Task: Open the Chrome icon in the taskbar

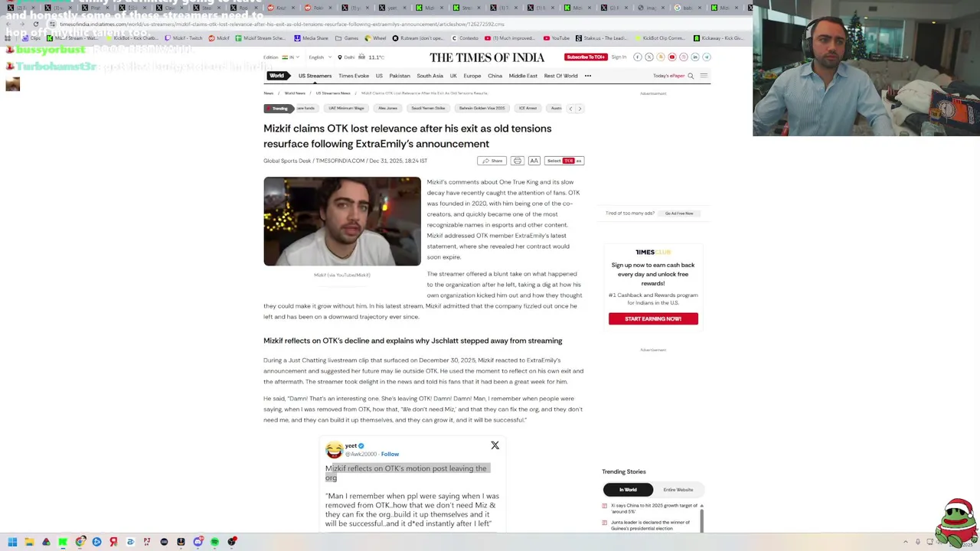Action: coord(80,542)
